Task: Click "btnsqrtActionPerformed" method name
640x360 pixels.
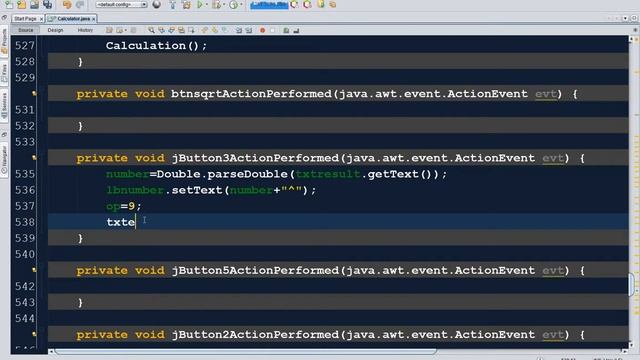Action: click(x=251, y=94)
